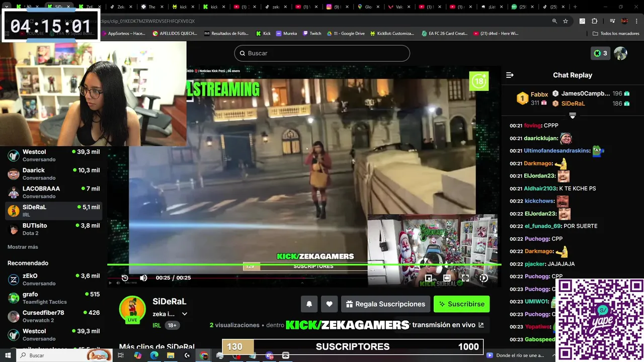Open the KickBot: Customiza... bookmark

coord(392,34)
